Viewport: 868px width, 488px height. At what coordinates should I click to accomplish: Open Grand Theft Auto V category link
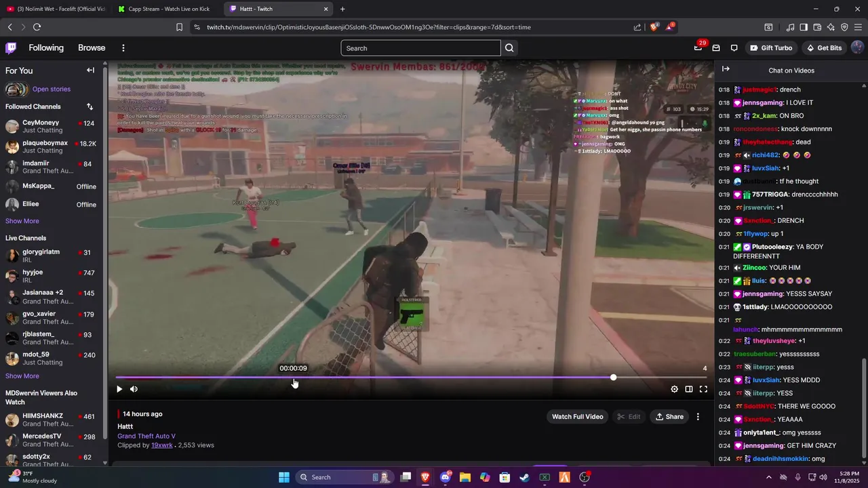146,436
